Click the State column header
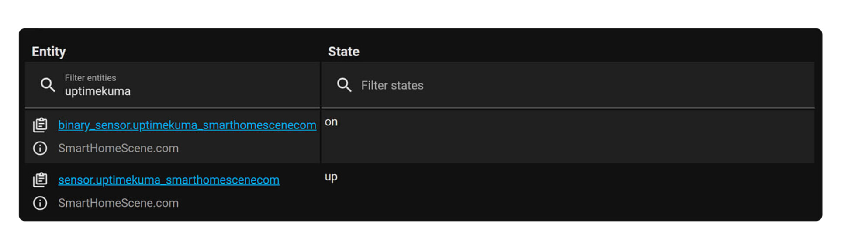 point(343,52)
